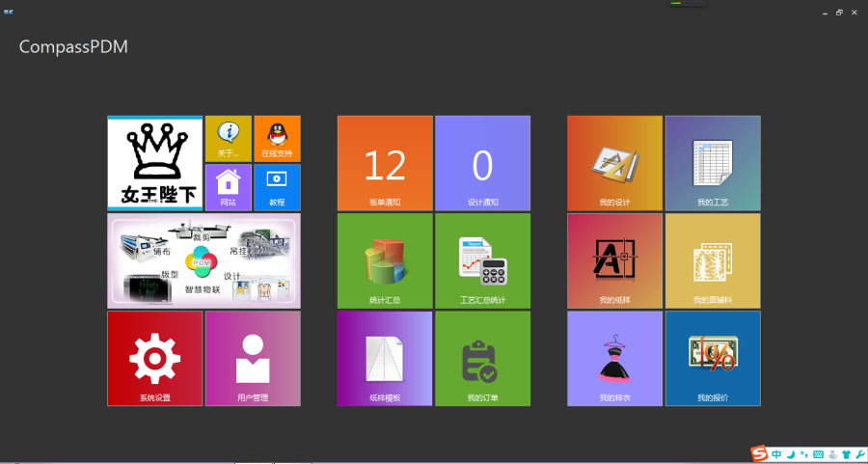Click the 女王陛下 crown profile picture
This screenshot has width=868, height=464.
tap(155, 163)
